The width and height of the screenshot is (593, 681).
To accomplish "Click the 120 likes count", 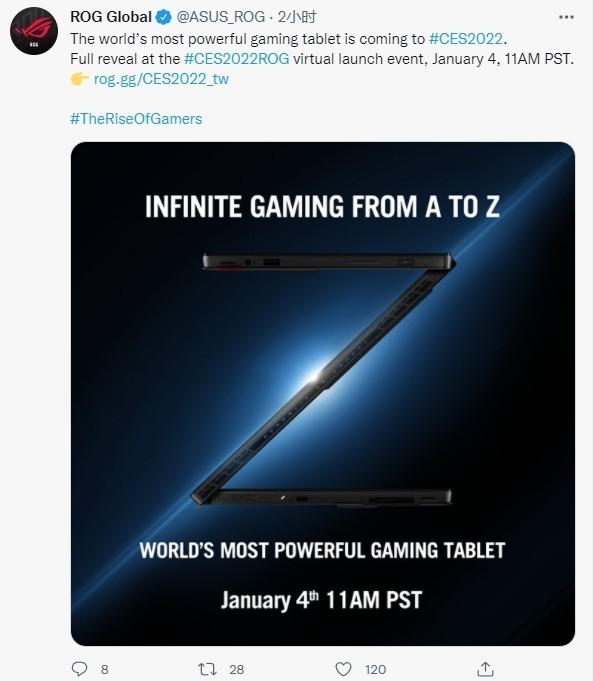I will (x=375, y=669).
